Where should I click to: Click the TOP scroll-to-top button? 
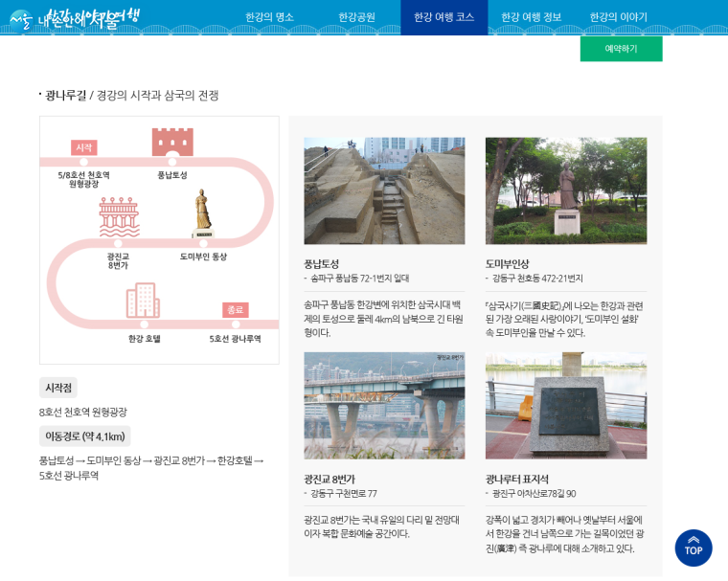693,548
